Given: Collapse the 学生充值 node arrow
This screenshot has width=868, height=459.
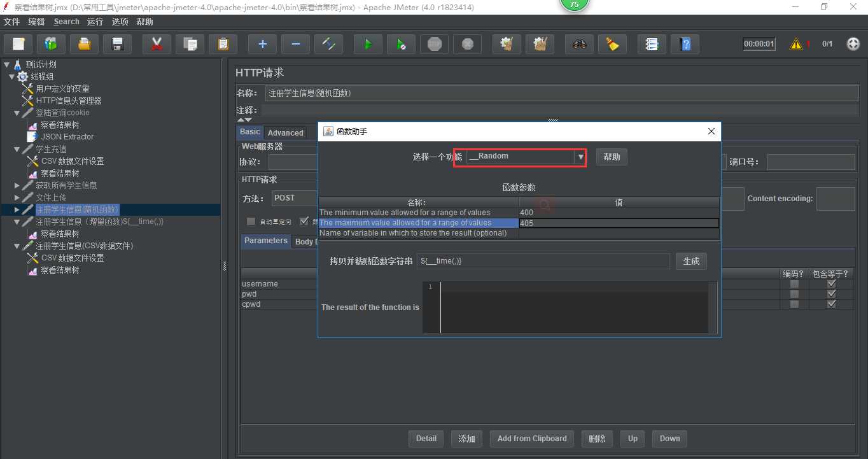Looking at the screenshot, I should coord(17,149).
